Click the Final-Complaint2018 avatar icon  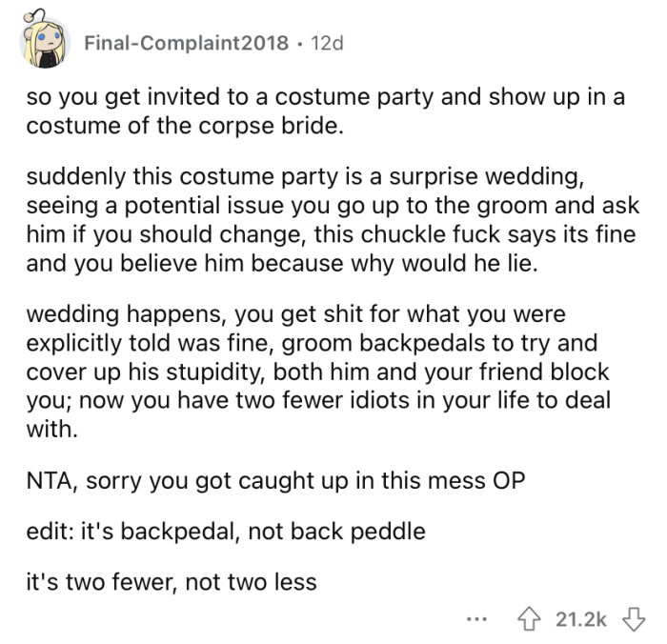pyautogui.click(x=46, y=44)
